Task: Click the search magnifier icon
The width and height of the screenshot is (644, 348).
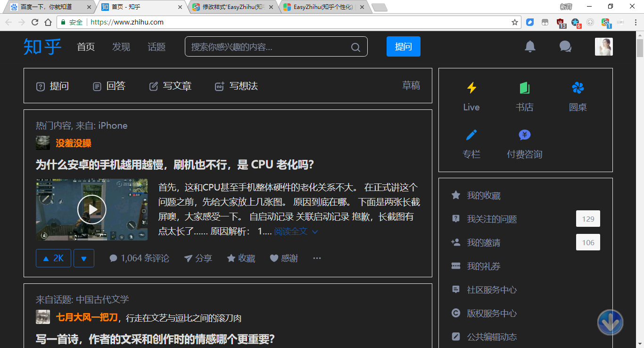Action: click(x=355, y=47)
